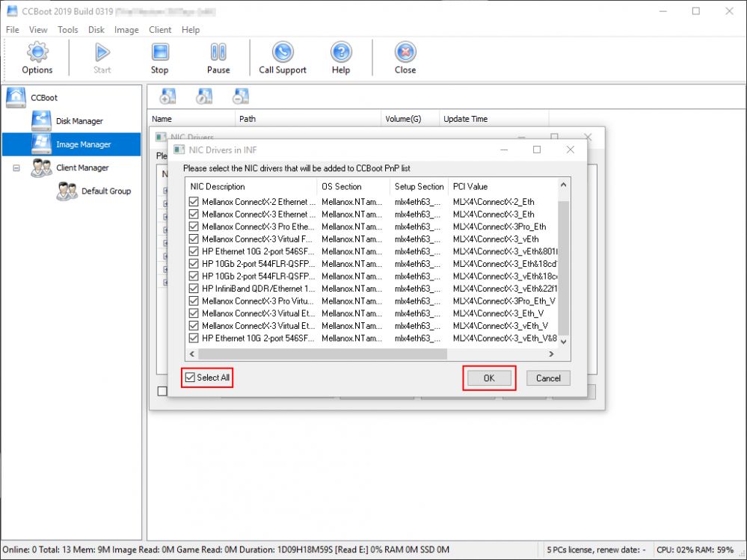Click the Edit Image icon

(x=204, y=96)
